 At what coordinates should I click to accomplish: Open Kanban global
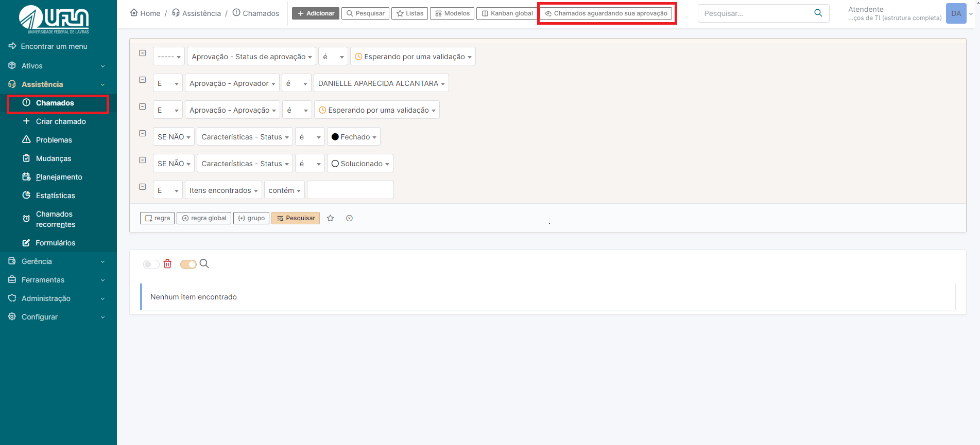click(507, 13)
